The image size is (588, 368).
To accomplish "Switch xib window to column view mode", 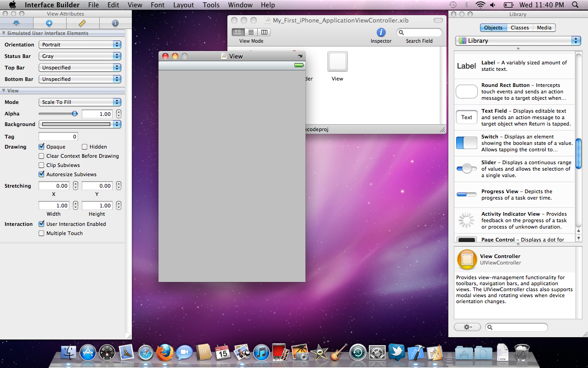I will click(x=264, y=32).
